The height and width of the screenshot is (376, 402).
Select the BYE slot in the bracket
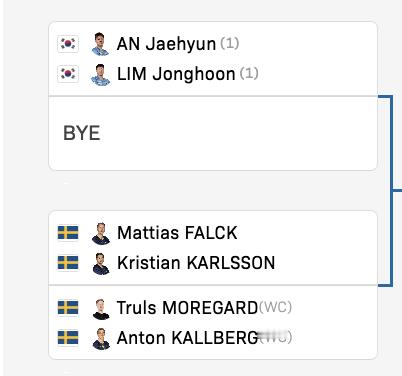click(x=213, y=133)
